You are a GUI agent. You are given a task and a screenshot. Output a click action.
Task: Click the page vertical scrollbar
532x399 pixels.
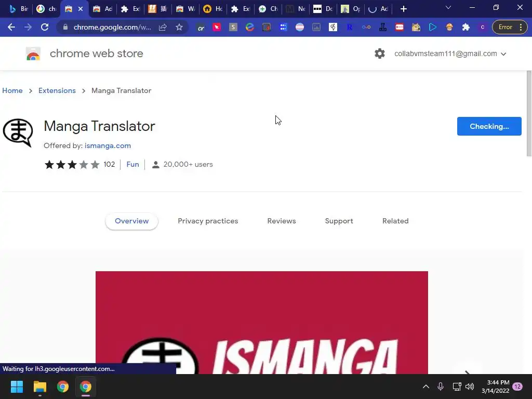[x=529, y=113]
